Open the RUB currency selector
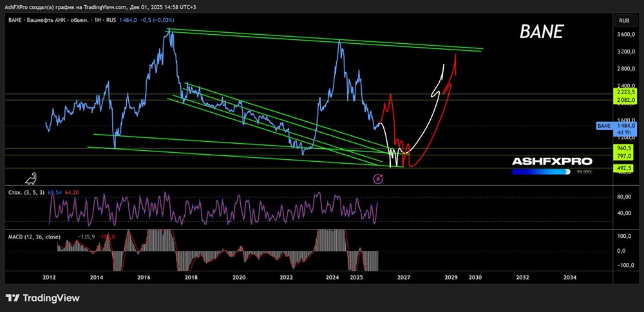The height and width of the screenshot is (312, 644). 624,21
